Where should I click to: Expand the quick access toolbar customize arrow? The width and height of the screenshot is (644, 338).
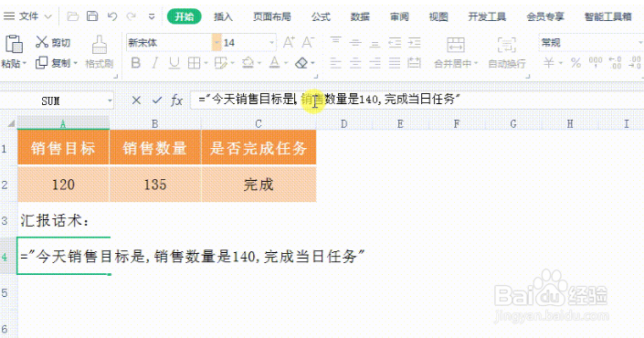click(152, 16)
